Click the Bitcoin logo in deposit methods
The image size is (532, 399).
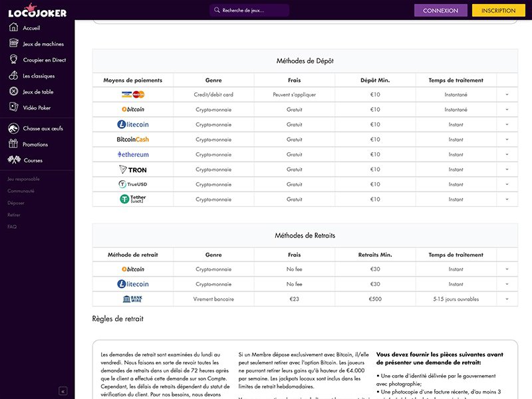[x=133, y=109]
